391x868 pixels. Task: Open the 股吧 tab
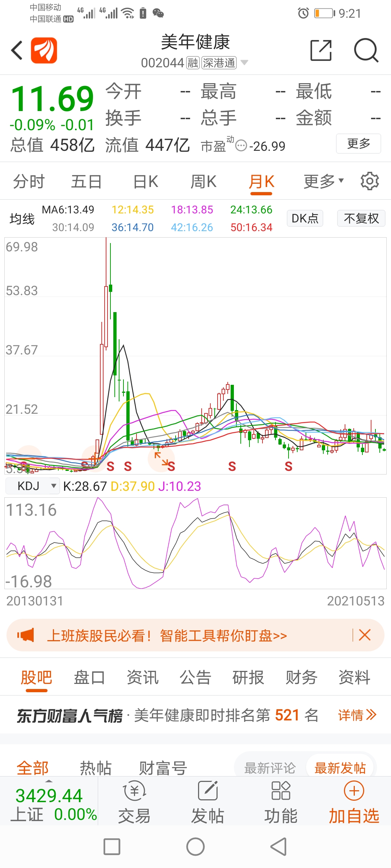(37, 677)
